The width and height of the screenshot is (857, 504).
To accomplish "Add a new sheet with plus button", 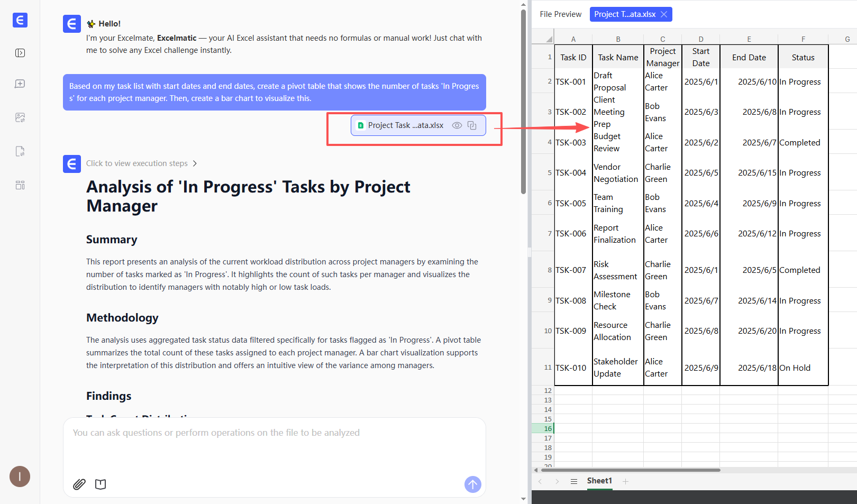I will (625, 481).
